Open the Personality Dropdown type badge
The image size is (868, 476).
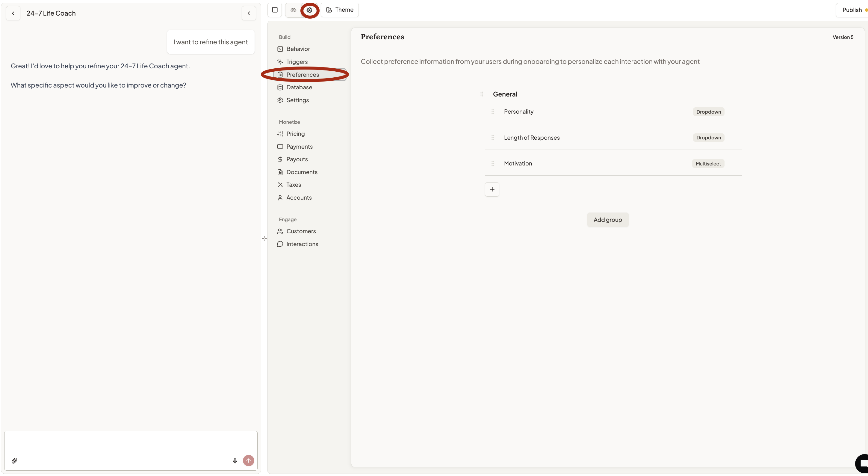(x=708, y=112)
